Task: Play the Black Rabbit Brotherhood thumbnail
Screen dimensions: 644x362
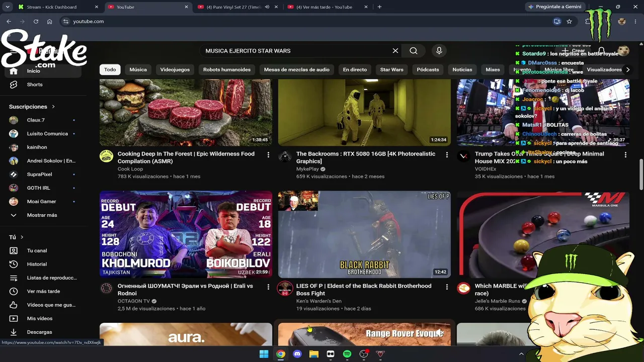Action: [364, 234]
